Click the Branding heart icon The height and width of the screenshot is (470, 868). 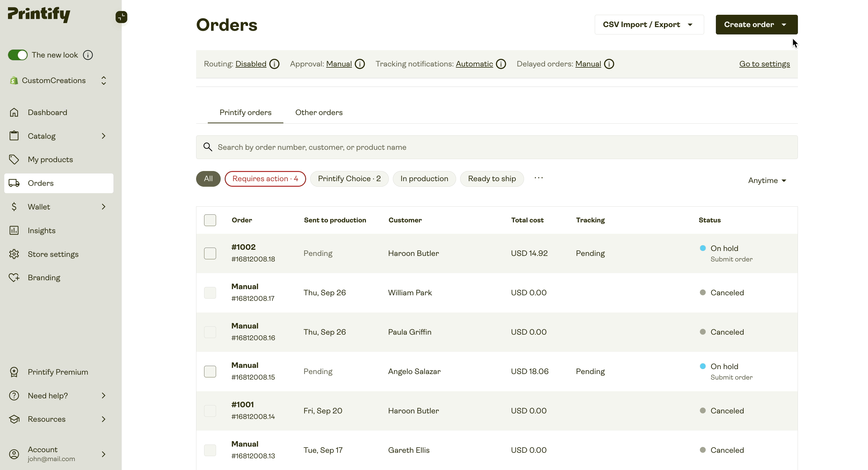(14, 277)
